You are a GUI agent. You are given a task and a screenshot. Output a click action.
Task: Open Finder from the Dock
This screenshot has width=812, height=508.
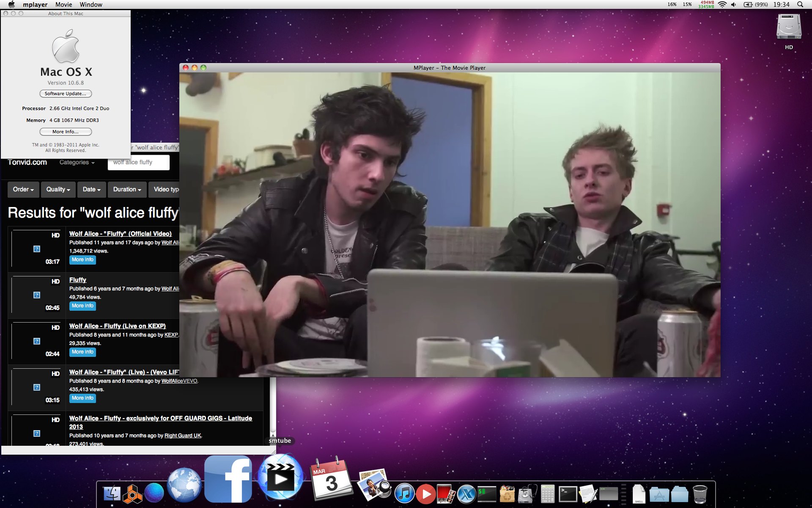[112, 494]
